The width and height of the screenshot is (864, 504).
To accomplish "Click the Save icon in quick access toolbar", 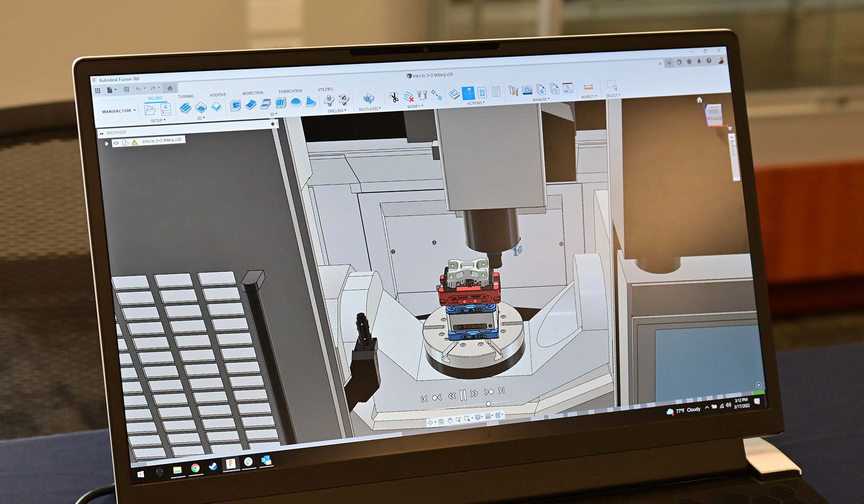I will (x=126, y=88).
